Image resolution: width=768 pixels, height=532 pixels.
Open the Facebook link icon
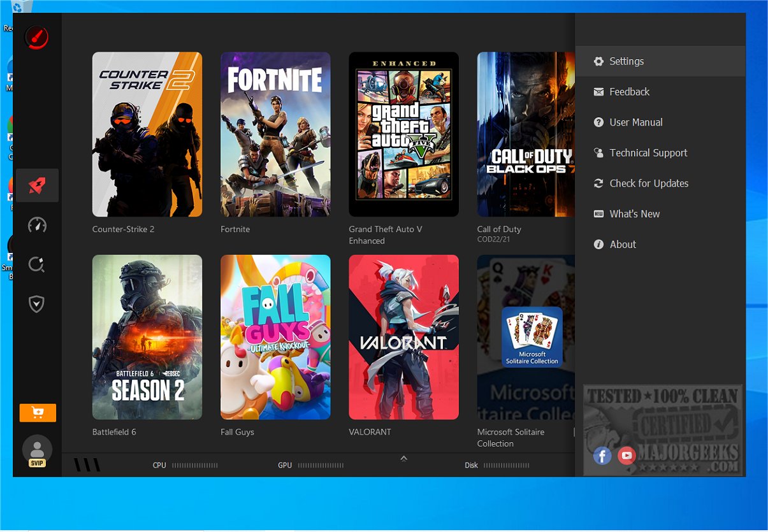click(x=602, y=456)
